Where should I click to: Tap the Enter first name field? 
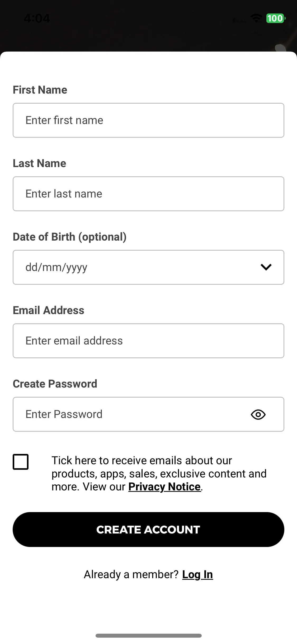pyautogui.click(x=148, y=120)
